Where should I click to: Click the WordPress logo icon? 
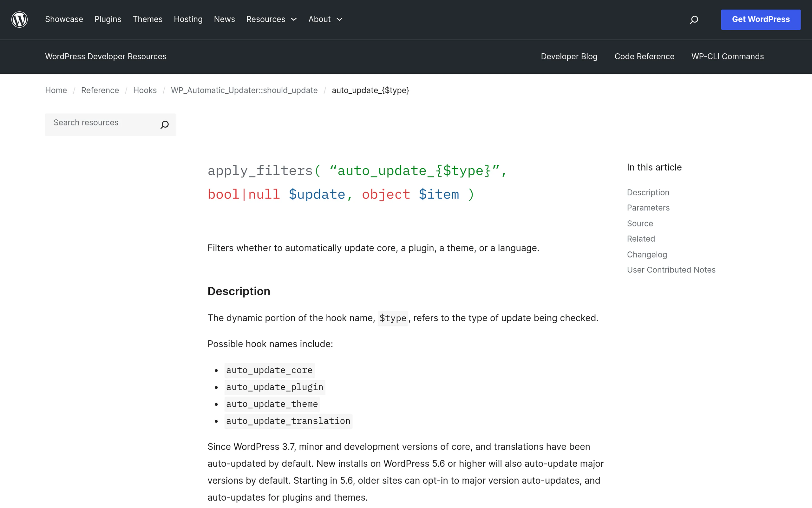[x=19, y=19]
